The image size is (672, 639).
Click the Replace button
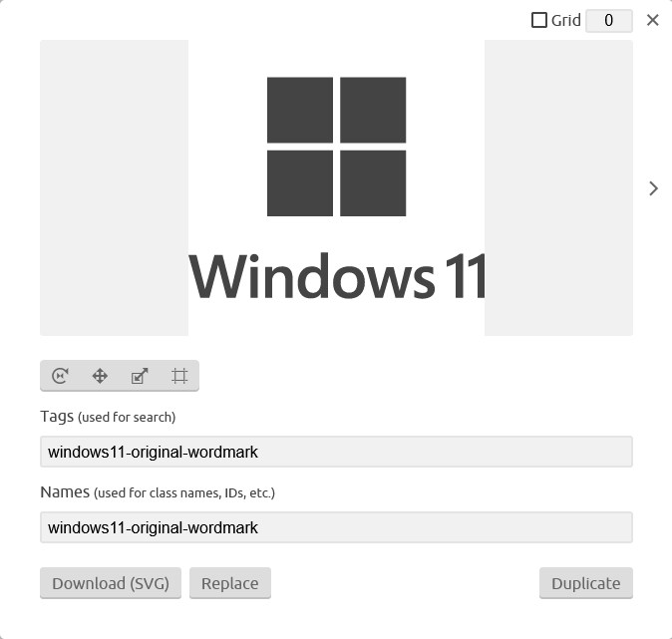pos(230,583)
